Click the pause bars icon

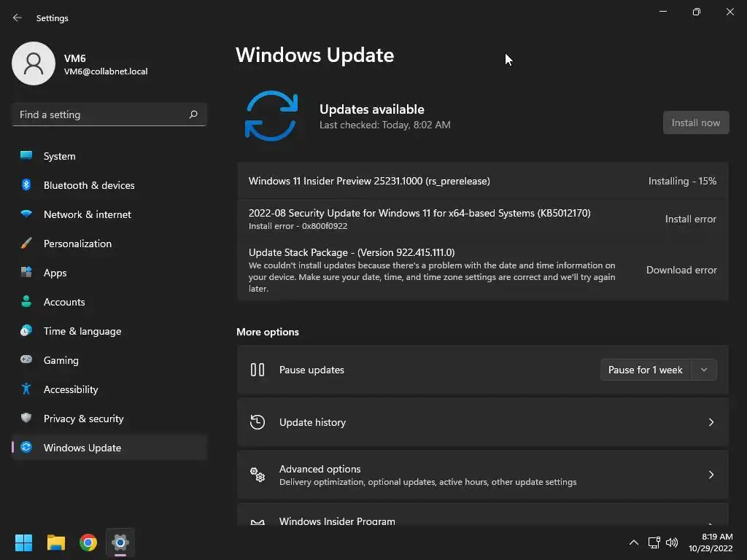(258, 370)
